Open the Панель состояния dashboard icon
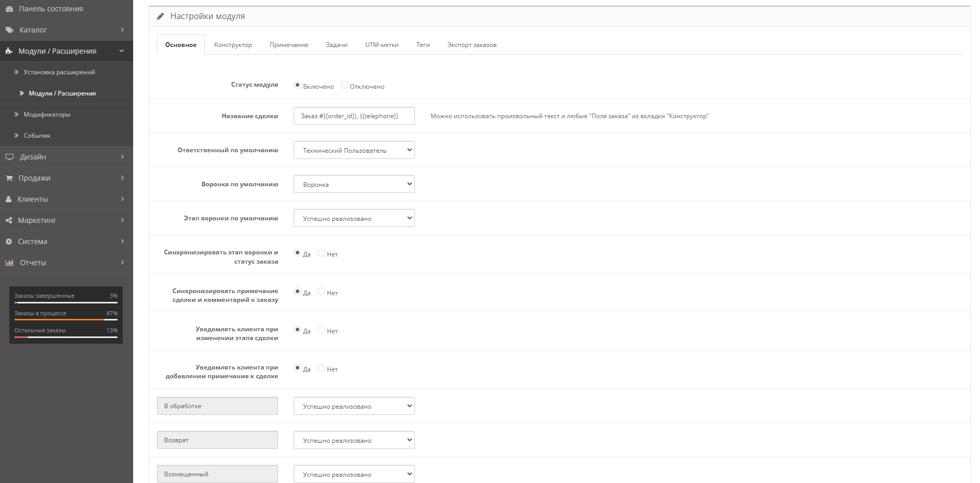 point(9,9)
